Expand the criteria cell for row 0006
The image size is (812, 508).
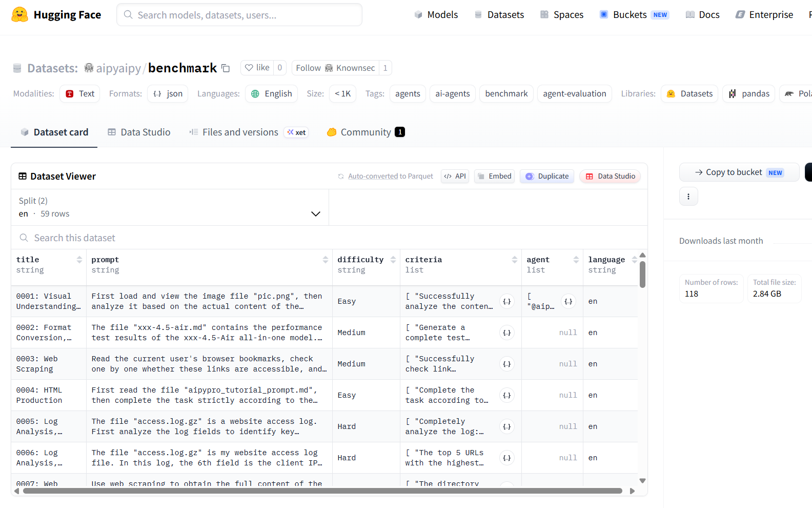[507, 458]
